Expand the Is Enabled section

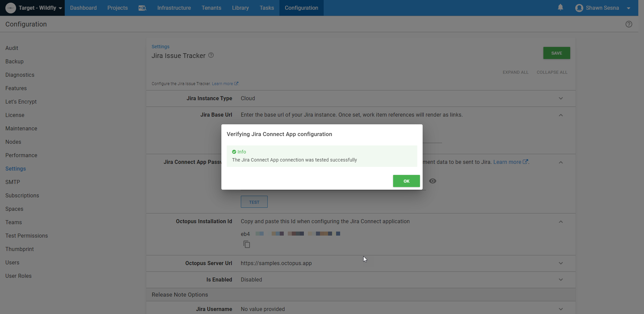point(560,279)
